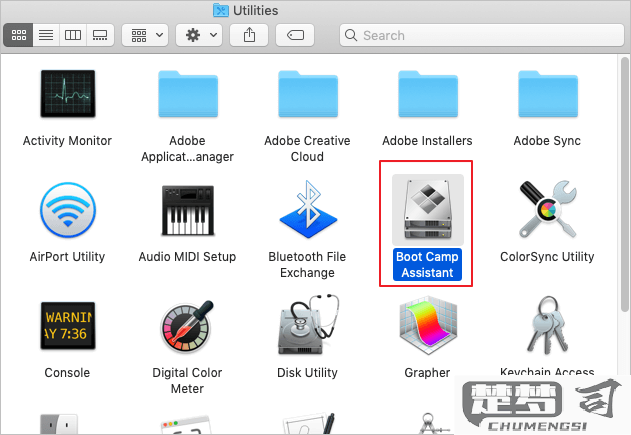Click the "Bluetooth File Exchange" label
631x435 pixels.
[307, 265]
